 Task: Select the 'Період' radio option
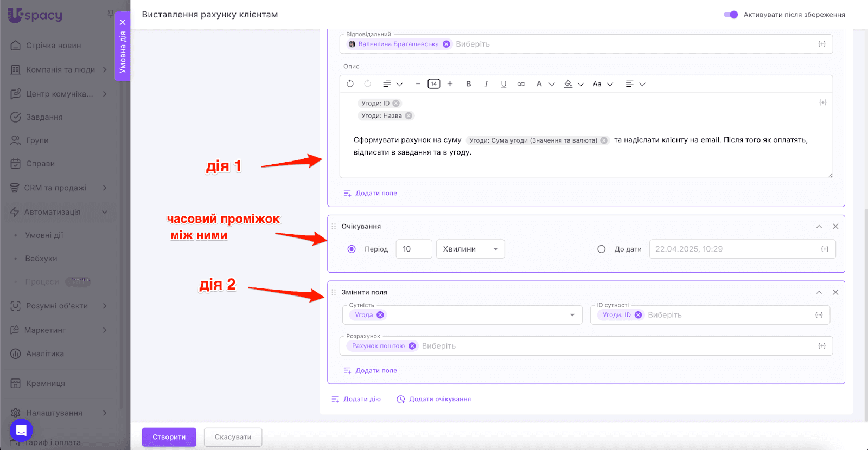click(x=352, y=249)
